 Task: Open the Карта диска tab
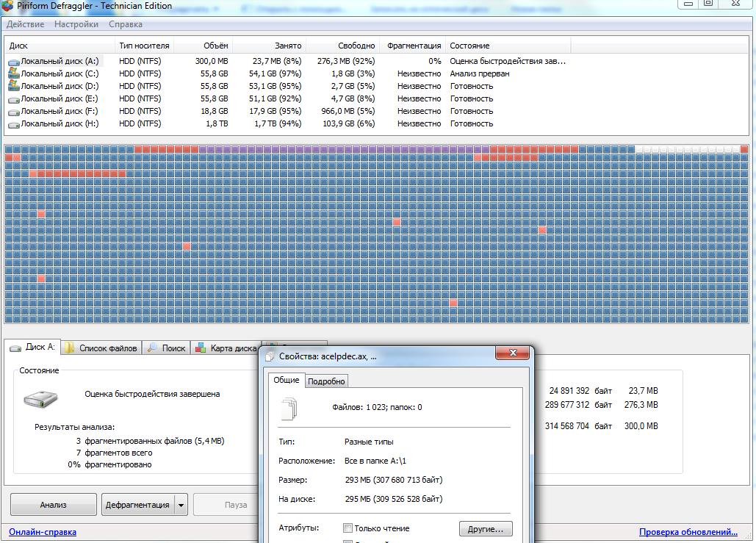pos(226,348)
